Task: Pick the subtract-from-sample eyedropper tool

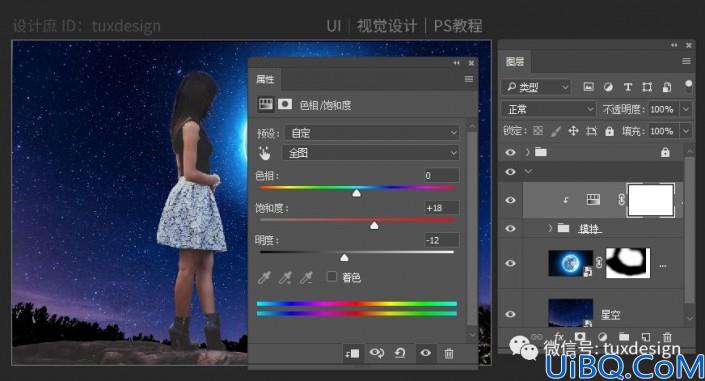Action: coord(306,278)
